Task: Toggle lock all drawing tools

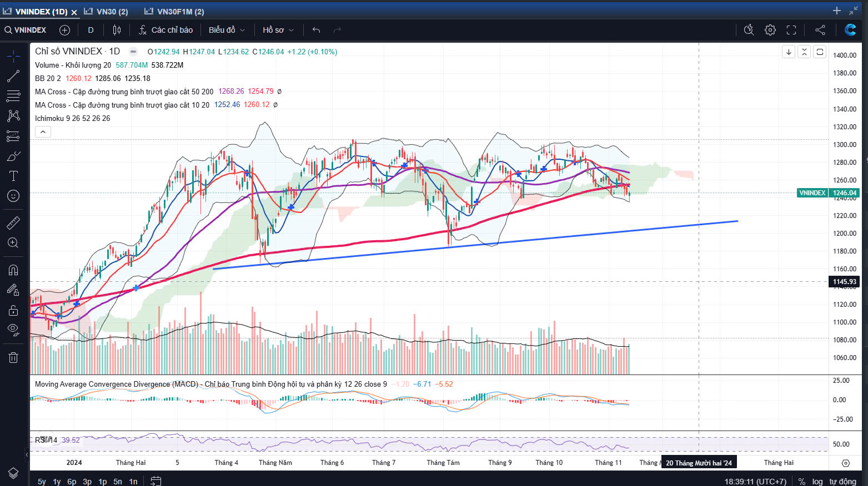Action: [13, 310]
